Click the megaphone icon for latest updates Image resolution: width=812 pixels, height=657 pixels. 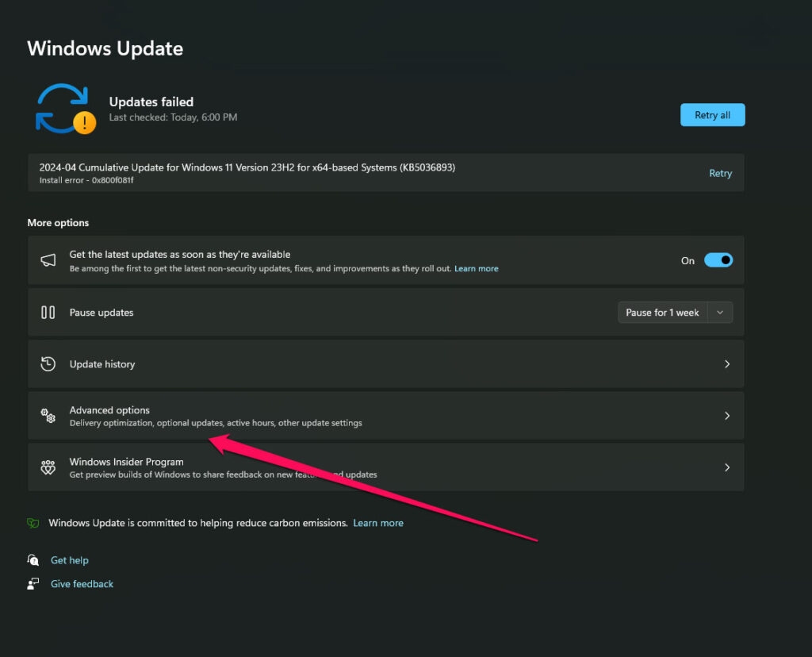tap(48, 260)
